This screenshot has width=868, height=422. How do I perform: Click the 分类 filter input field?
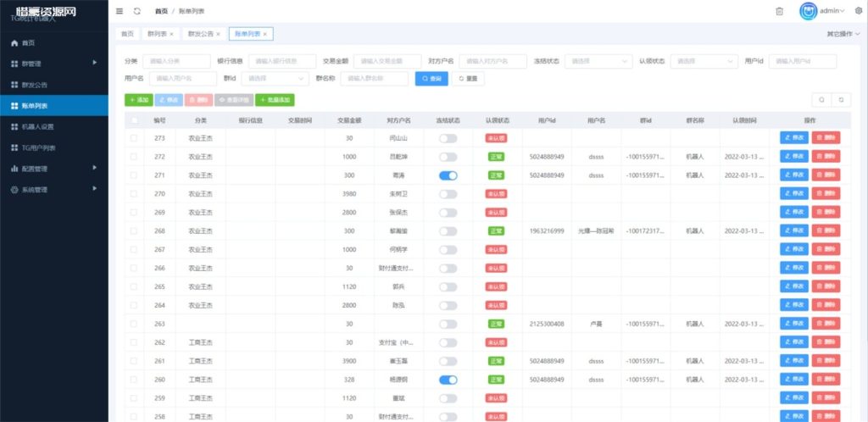tap(176, 61)
